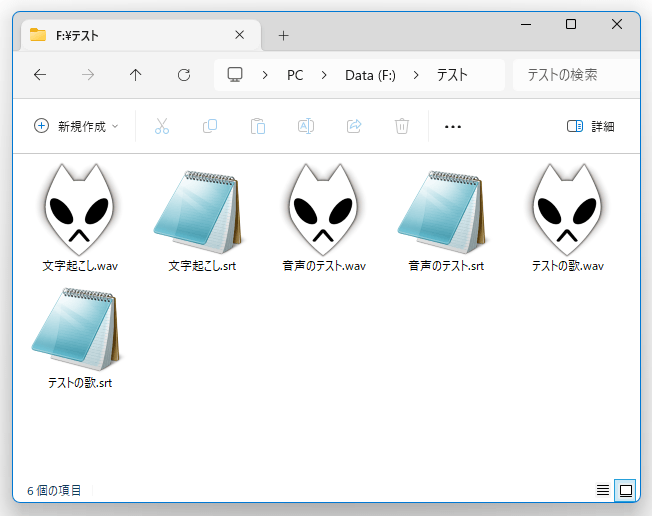Viewport: 652px width, 516px height.
Task: Click the Rename icon in toolbar
Action: 306,126
